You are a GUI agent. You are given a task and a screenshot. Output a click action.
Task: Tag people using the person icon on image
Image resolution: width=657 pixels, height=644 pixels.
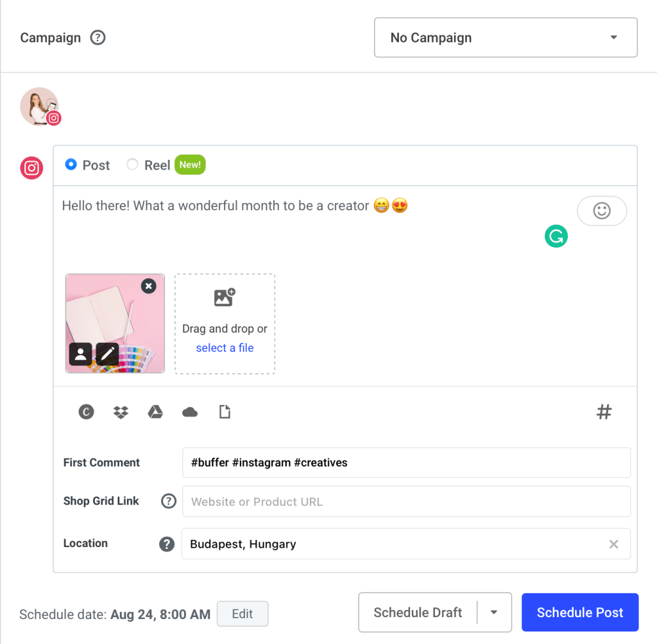coord(80,354)
